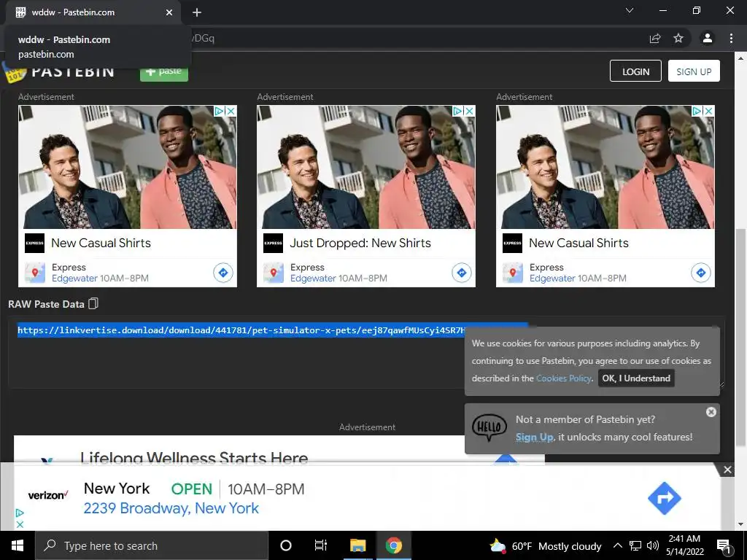Click AdChoices icon on third Express ad
The width and height of the screenshot is (747, 560).
click(697, 111)
